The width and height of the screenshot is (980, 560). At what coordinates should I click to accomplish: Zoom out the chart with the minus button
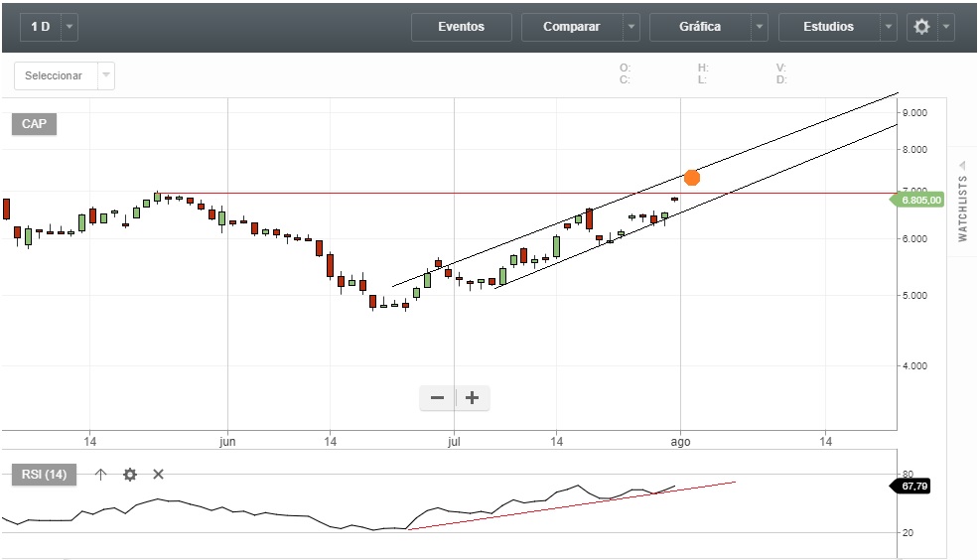point(438,397)
